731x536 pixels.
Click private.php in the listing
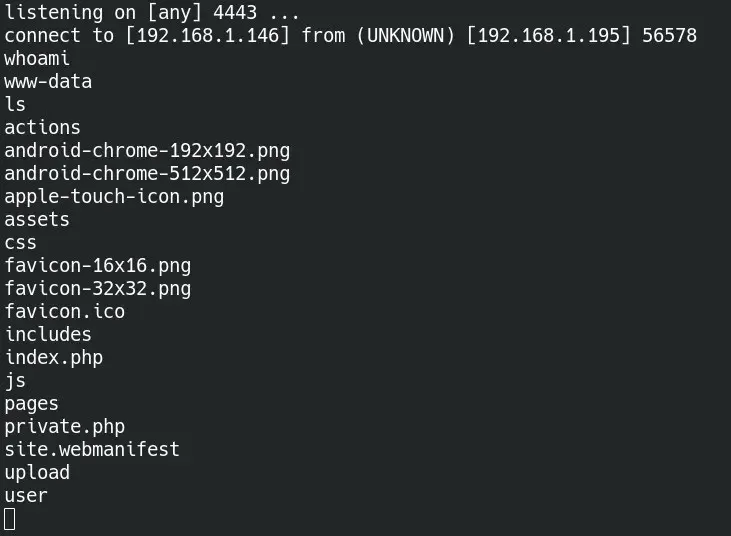point(65,427)
